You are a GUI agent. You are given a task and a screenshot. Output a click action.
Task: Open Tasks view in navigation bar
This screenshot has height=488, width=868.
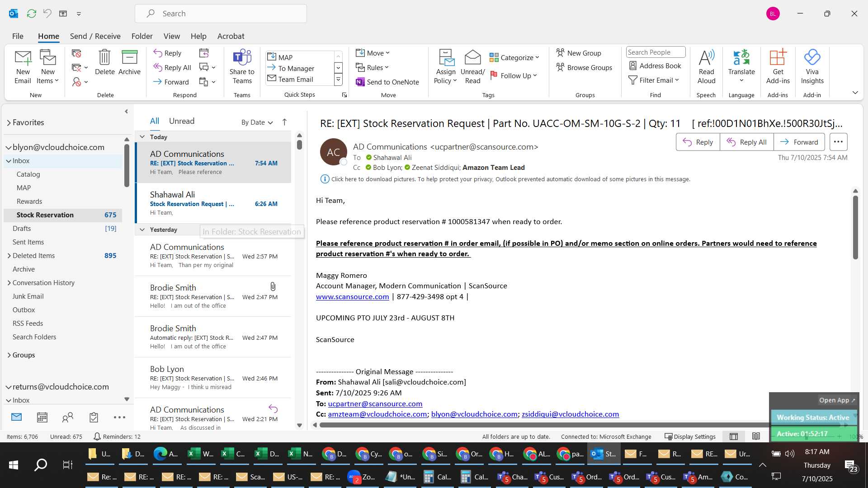(94, 417)
